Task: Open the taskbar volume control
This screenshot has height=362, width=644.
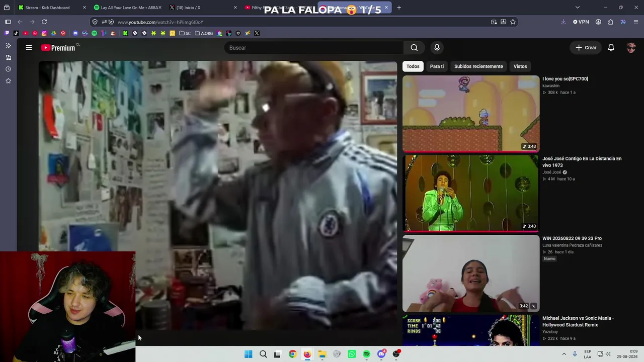Action: click(608, 354)
